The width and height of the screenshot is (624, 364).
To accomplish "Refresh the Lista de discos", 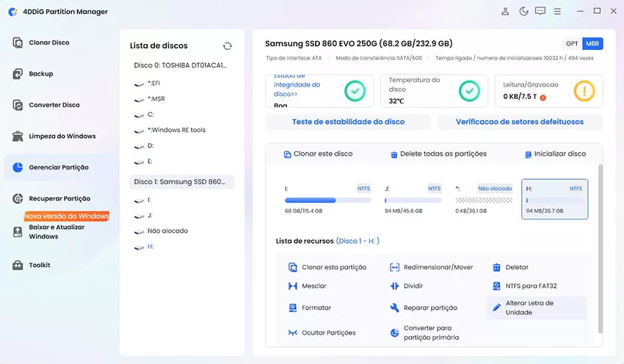I will coord(228,46).
